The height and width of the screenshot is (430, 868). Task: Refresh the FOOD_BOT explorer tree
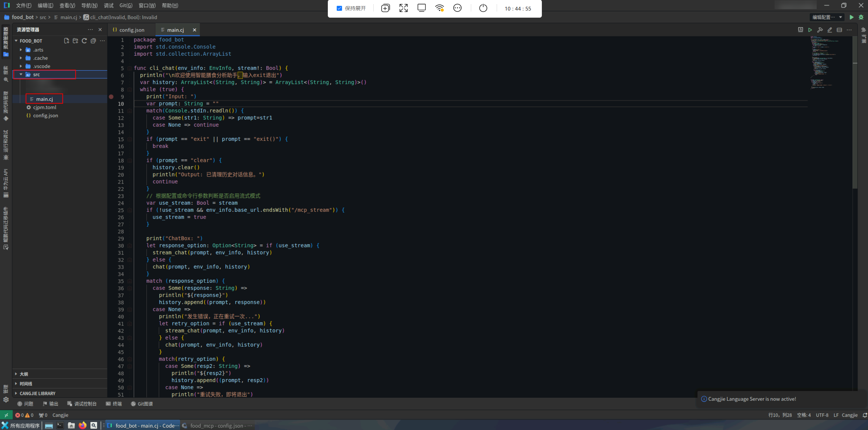pyautogui.click(x=84, y=41)
